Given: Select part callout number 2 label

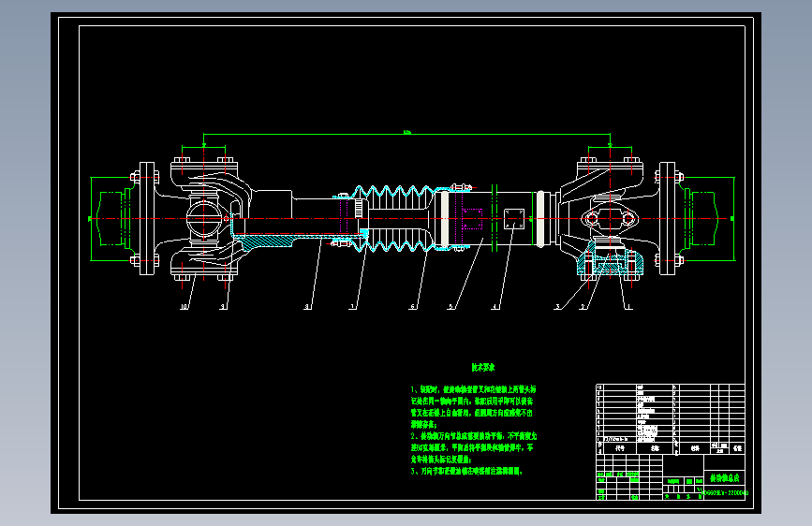Looking at the screenshot, I should [x=583, y=307].
